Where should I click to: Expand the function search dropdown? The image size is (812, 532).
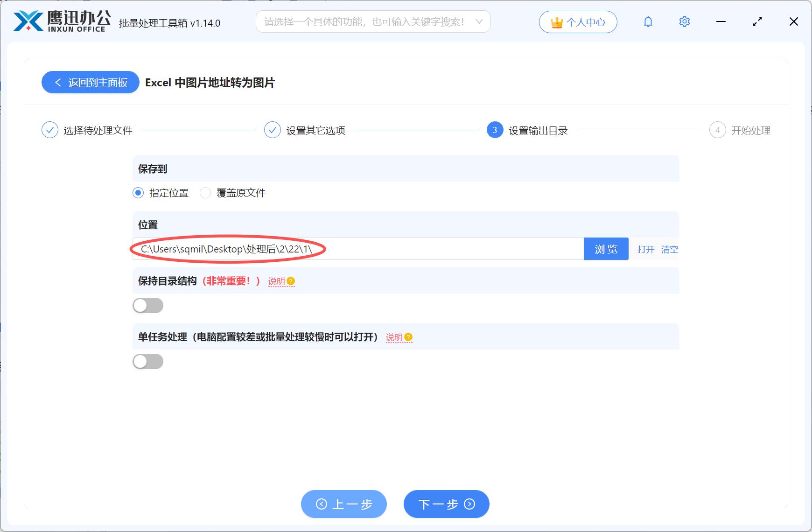tap(479, 21)
